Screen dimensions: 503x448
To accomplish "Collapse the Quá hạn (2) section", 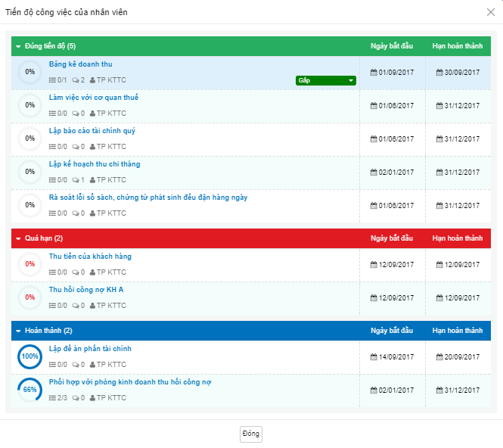I will pyautogui.click(x=18, y=239).
